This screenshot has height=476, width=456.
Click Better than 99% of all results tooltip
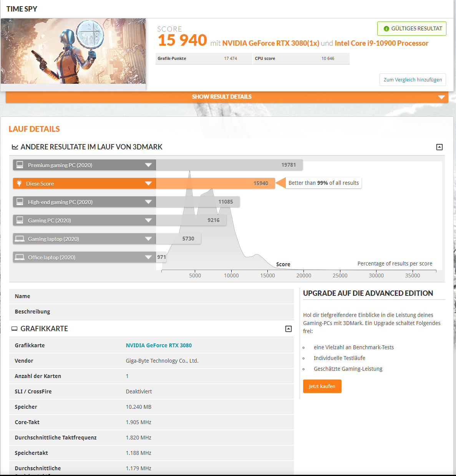point(323,183)
